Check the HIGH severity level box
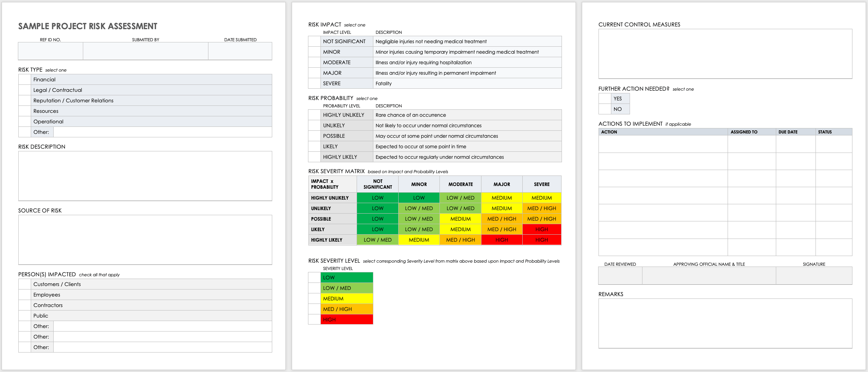868x372 pixels. coord(314,319)
